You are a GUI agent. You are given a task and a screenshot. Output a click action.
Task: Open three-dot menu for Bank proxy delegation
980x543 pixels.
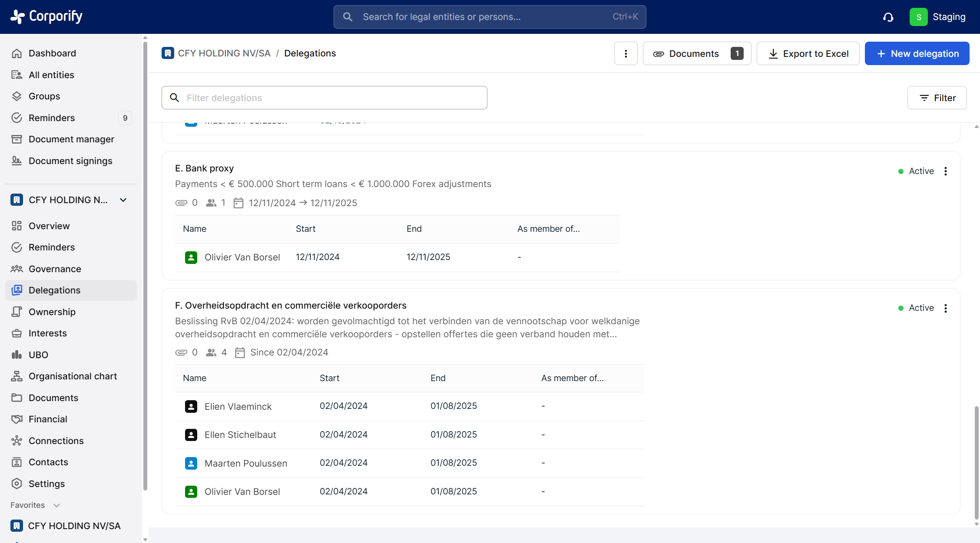coord(946,171)
